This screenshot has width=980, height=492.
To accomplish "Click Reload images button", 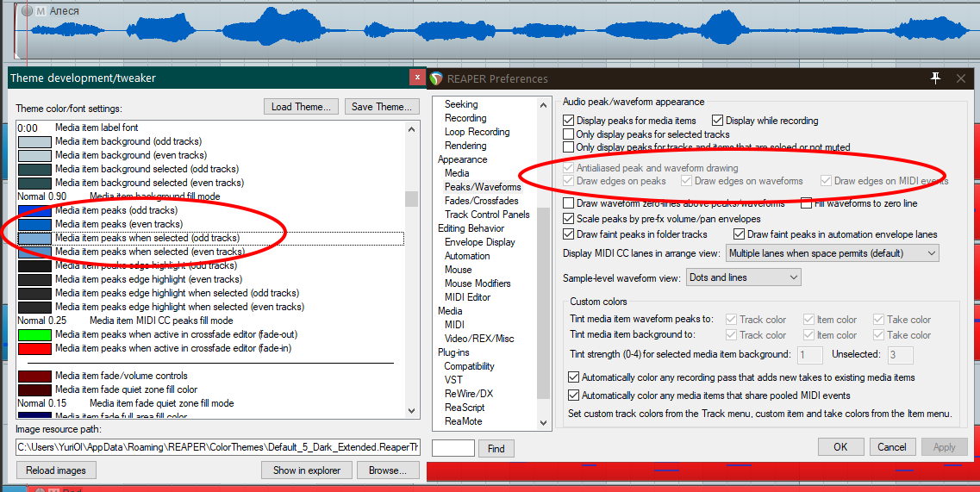I will click(56, 470).
